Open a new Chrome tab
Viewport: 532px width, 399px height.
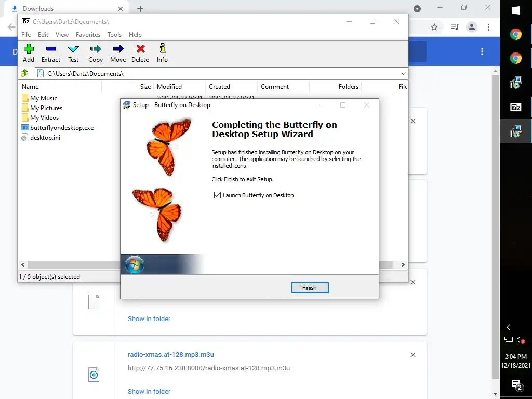click(x=140, y=9)
